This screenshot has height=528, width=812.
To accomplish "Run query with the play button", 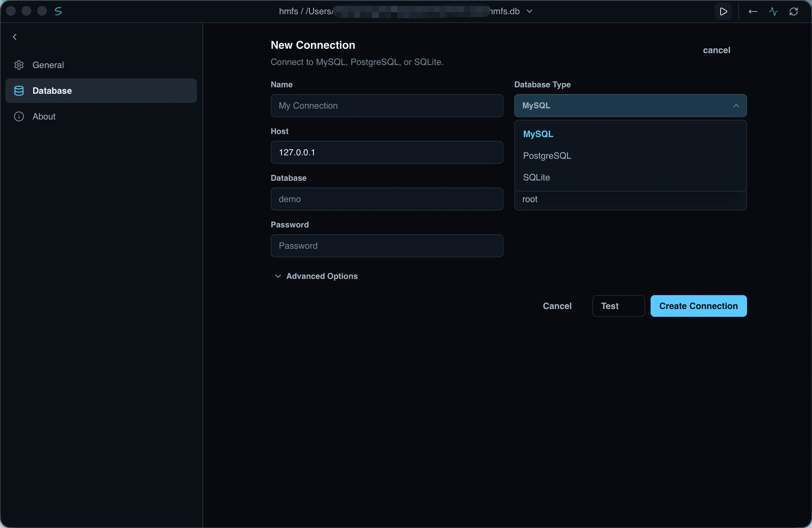I will click(x=723, y=12).
